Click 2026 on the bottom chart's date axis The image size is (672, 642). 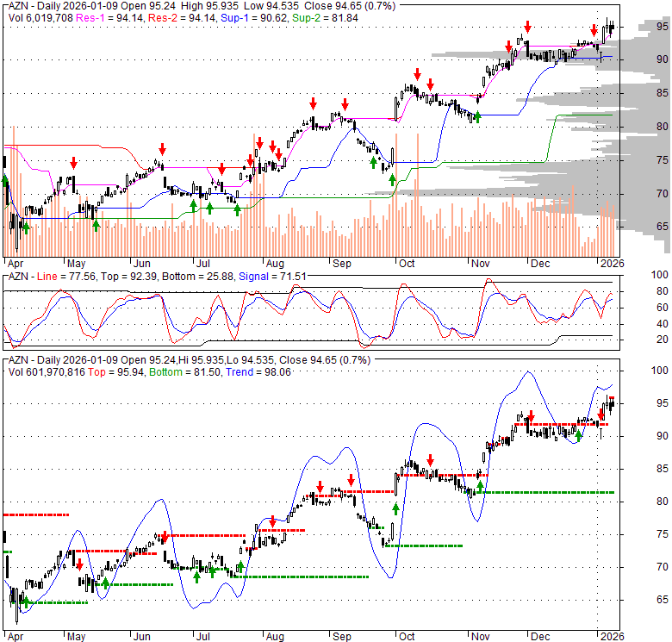click(612, 637)
